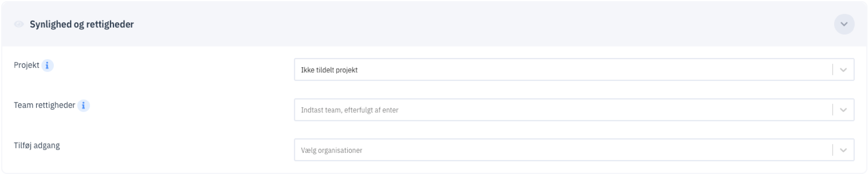Viewport: 868px width, 174px height.
Task: Click the Projekt dropdown arrow
Action: pyautogui.click(x=843, y=70)
